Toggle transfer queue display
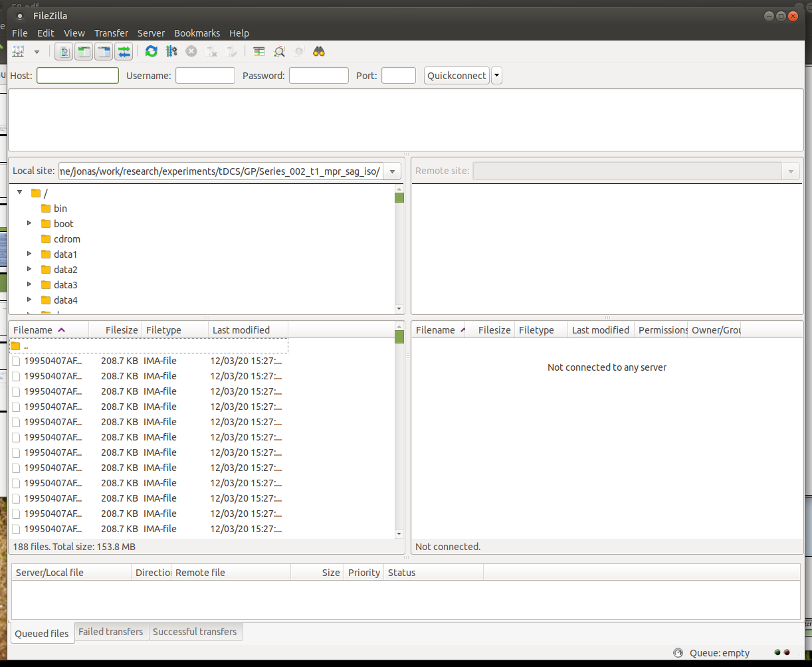The image size is (812, 667). (124, 51)
